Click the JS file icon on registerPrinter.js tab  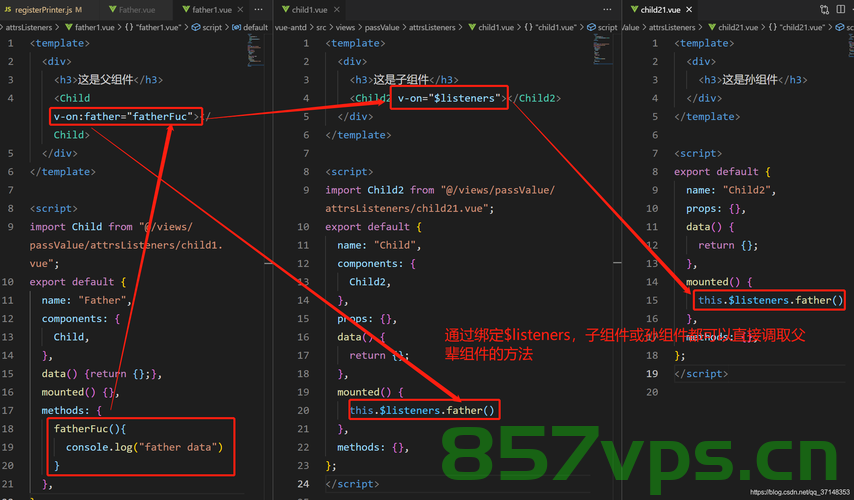click(x=8, y=10)
